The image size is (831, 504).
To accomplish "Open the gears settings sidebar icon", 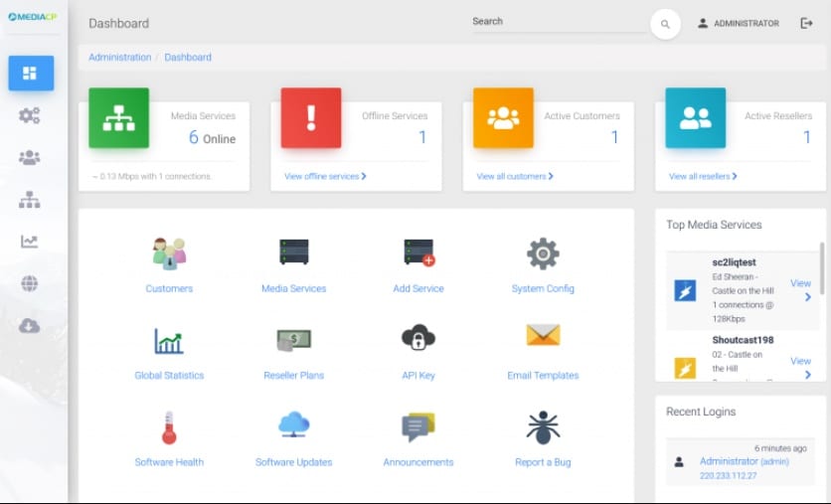I will tap(29, 115).
